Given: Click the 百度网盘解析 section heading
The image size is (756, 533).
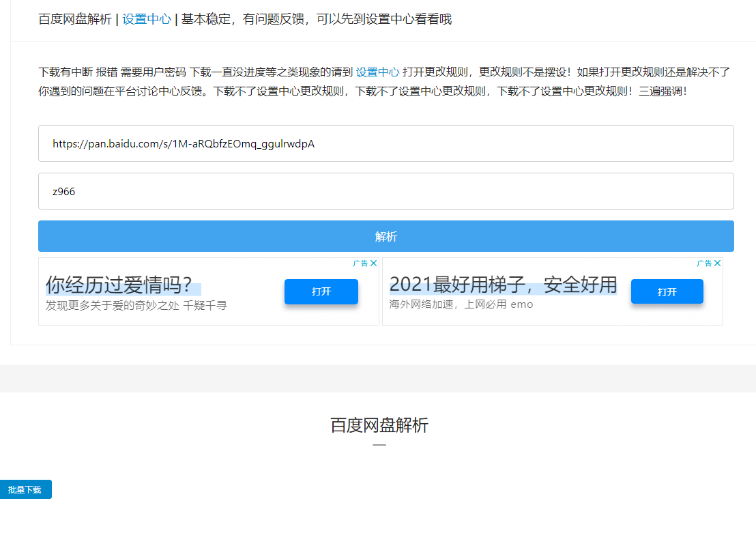Looking at the screenshot, I should click(x=379, y=425).
